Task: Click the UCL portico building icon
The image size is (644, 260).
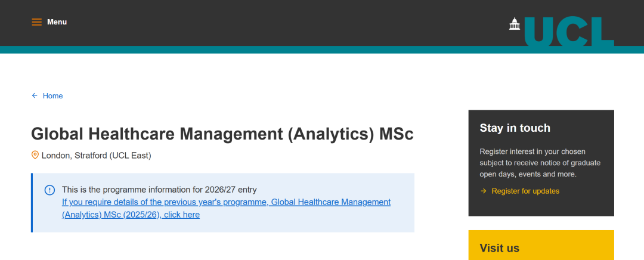Action: pos(515,24)
